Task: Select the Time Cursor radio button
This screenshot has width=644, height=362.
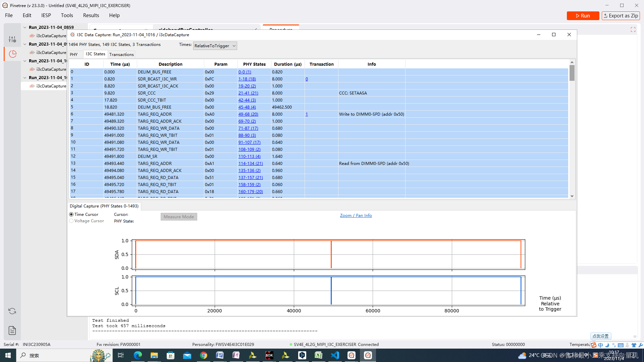Action: click(71, 215)
